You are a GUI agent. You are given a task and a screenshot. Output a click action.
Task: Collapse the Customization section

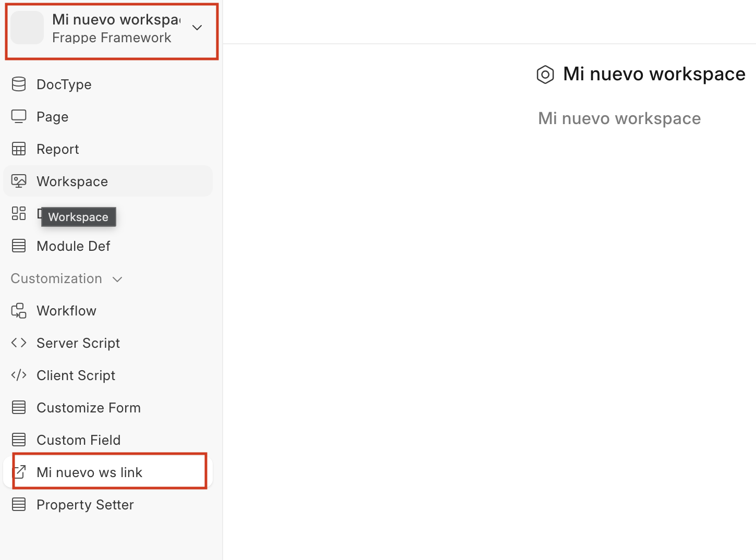117,279
